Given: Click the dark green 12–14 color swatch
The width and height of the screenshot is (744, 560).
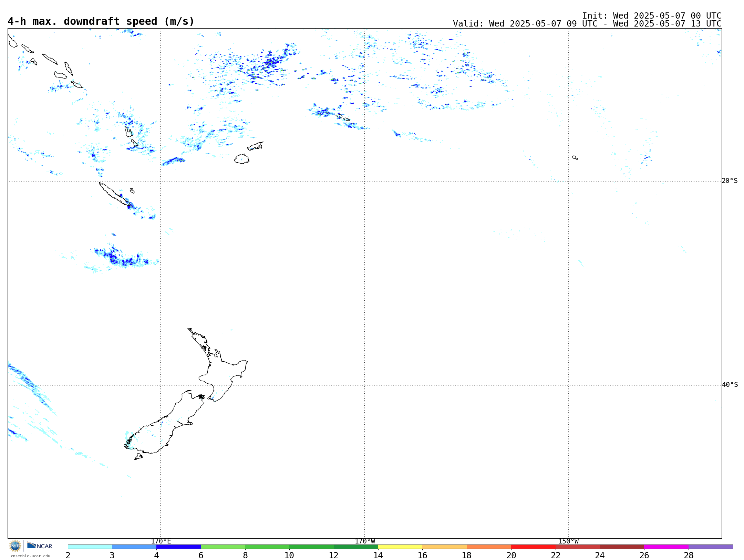Looking at the screenshot, I should pyautogui.click(x=356, y=547).
